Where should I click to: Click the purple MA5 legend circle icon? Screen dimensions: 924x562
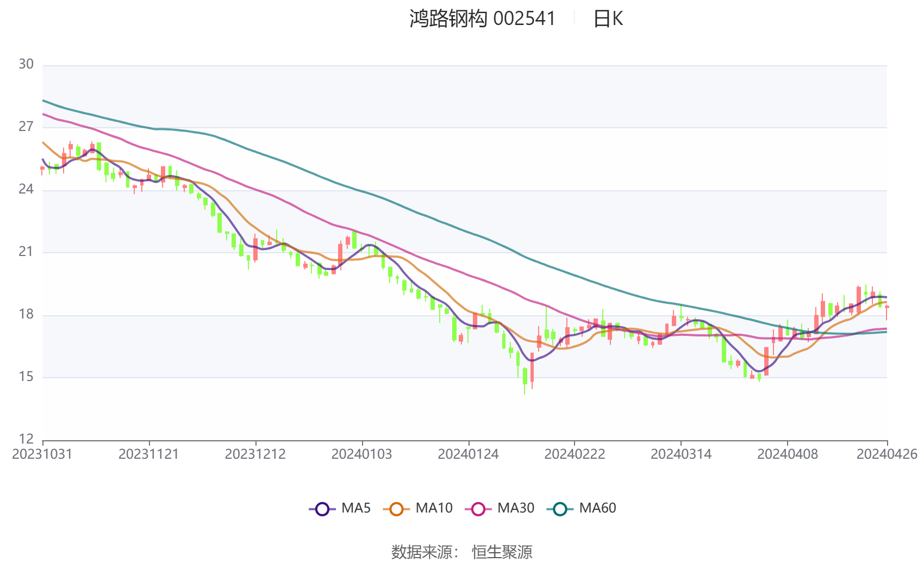coord(322,509)
